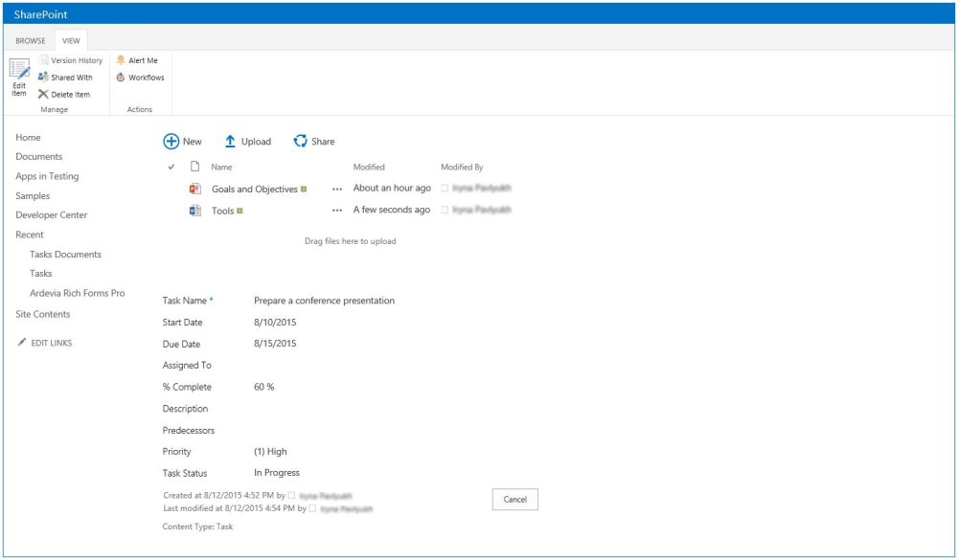Screen dimensions: 958x560
Task: Click the Cancel button
Action: point(515,500)
